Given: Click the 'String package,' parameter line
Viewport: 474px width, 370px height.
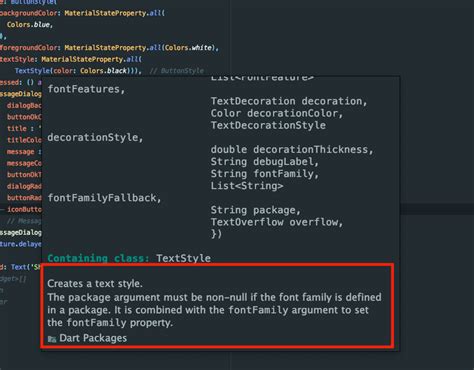Looking at the screenshot, I should 256,210.
